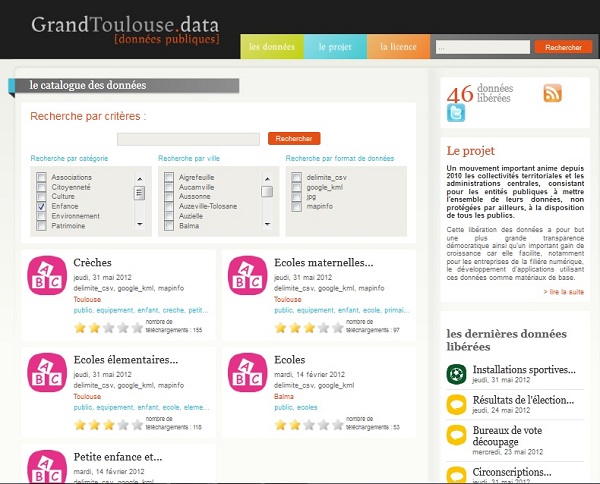Open the Crèches dataset title
600x484 pixels.
pyautogui.click(x=93, y=262)
